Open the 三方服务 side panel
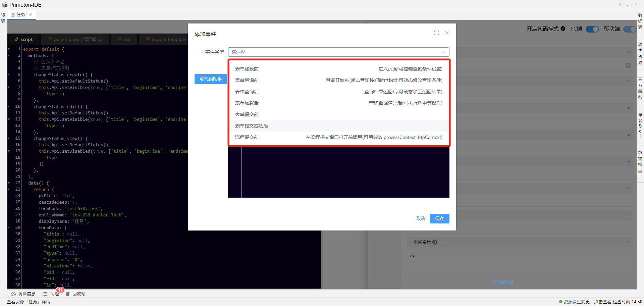 tap(640, 88)
